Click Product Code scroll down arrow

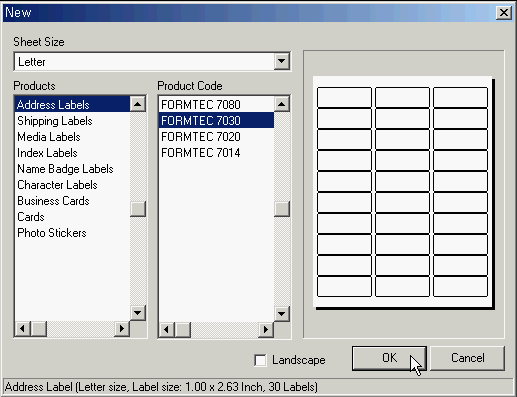coord(282,313)
